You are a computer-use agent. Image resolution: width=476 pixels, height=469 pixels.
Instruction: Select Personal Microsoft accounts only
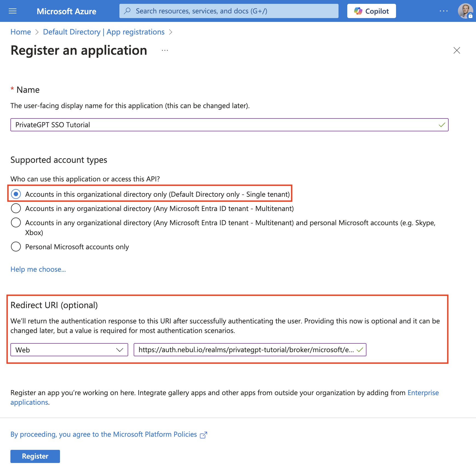pyautogui.click(x=16, y=247)
